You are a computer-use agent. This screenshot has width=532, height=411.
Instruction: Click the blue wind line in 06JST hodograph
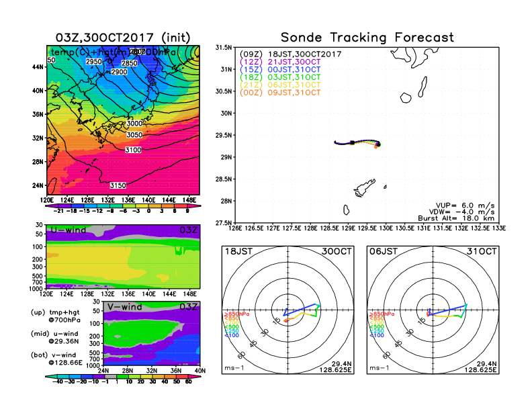[448, 310]
